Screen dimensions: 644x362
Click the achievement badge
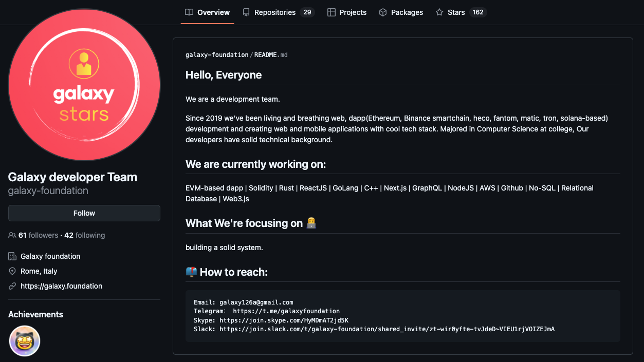coord(25,341)
